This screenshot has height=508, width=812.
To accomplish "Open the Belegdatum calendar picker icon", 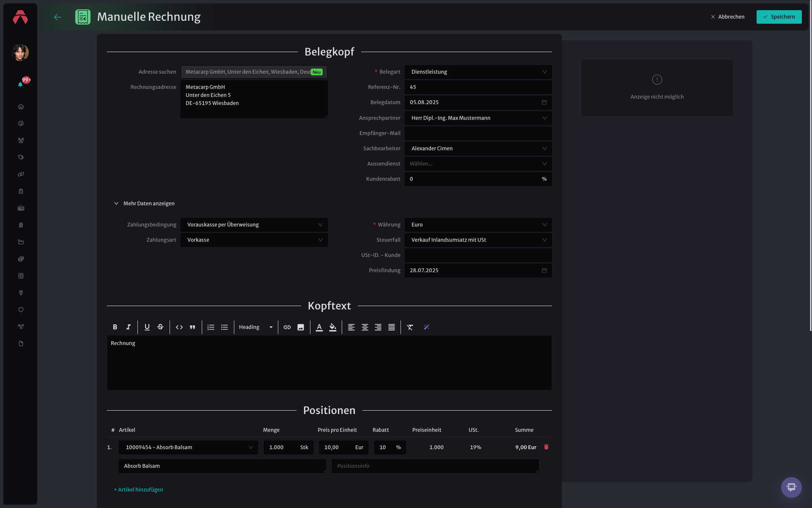I will coord(544,102).
